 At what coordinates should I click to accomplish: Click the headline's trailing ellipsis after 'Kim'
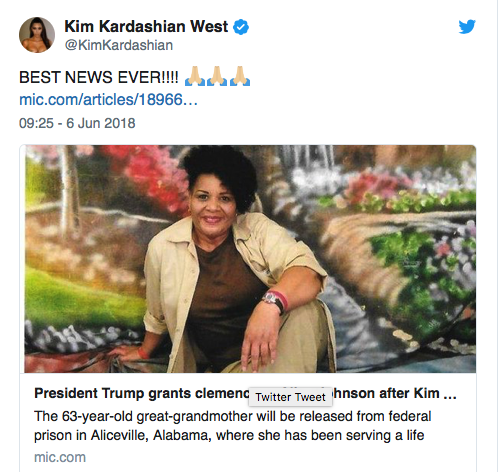tap(450, 394)
